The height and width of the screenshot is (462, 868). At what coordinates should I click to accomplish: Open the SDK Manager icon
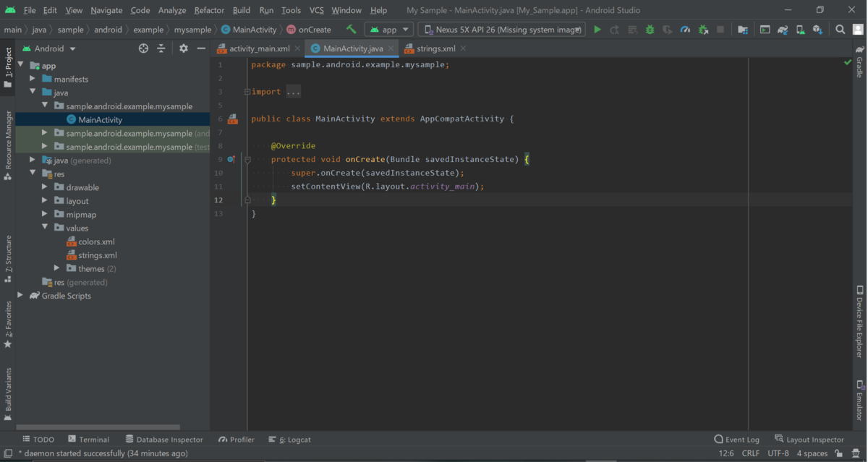pyautogui.click(x=817, y=30)
